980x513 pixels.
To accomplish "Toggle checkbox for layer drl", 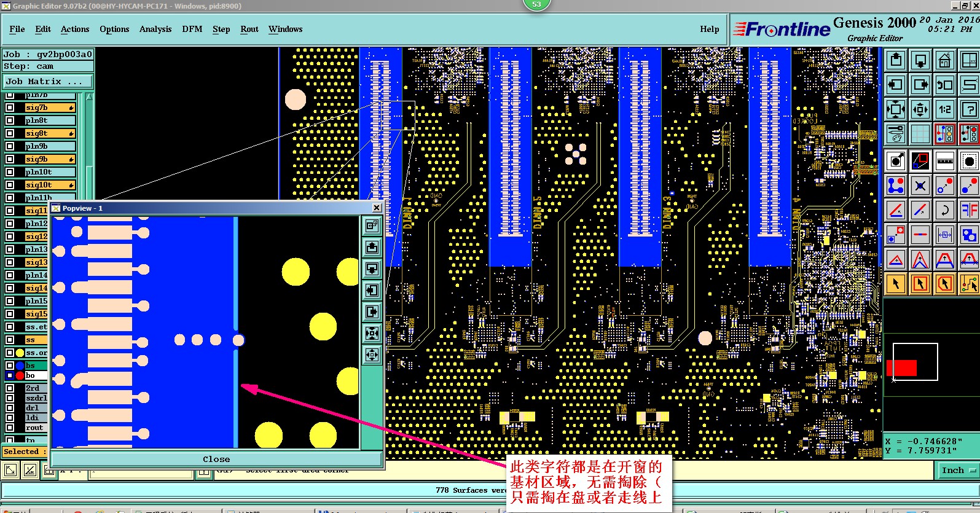I will point(10,408).
